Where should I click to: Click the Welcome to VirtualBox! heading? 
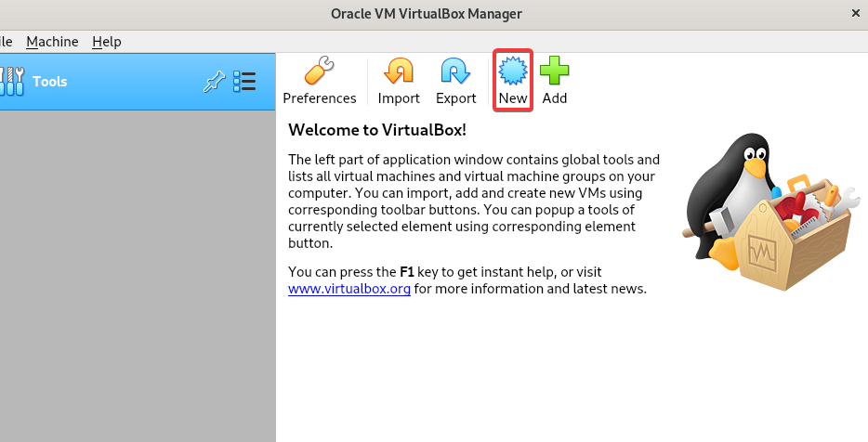[377, 129]
